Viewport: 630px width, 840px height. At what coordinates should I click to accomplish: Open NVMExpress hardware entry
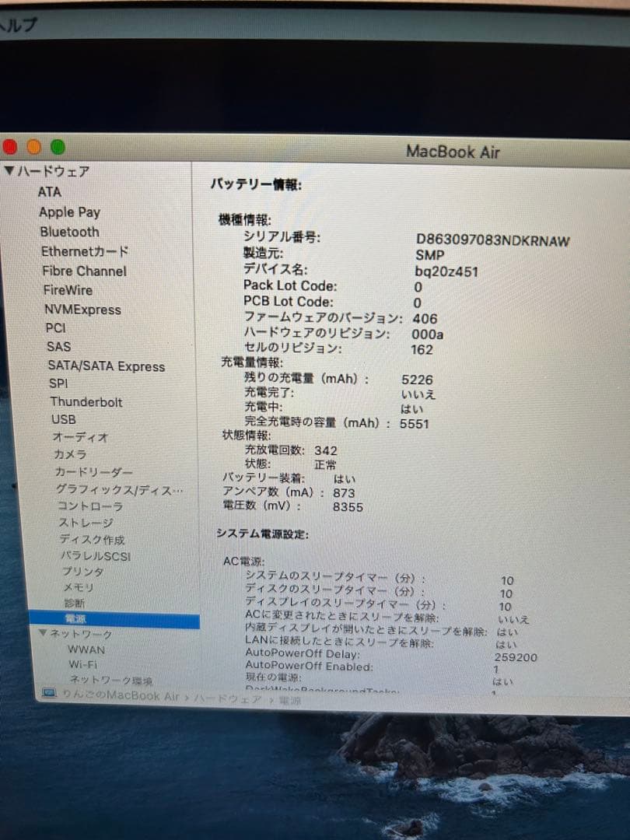click(x=82, y=309)
